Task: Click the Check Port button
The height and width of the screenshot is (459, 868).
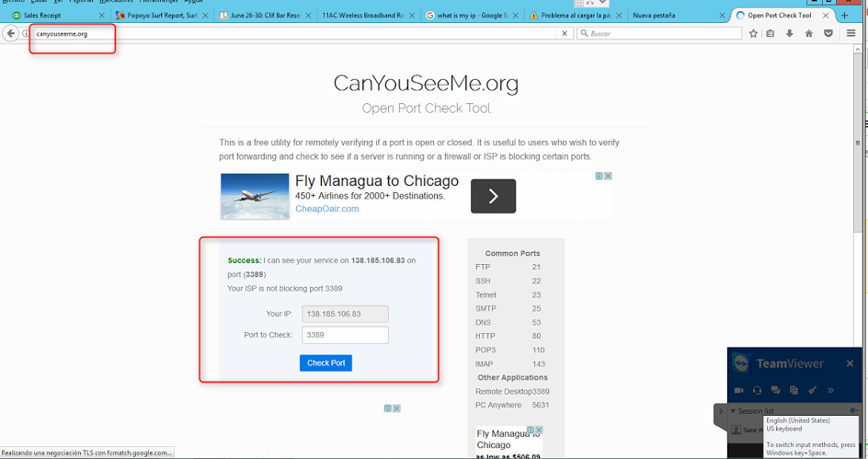Action: 325,362
